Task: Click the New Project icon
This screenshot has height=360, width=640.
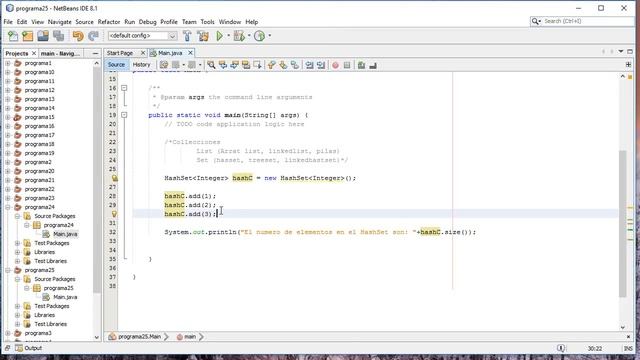Action: 27,36
